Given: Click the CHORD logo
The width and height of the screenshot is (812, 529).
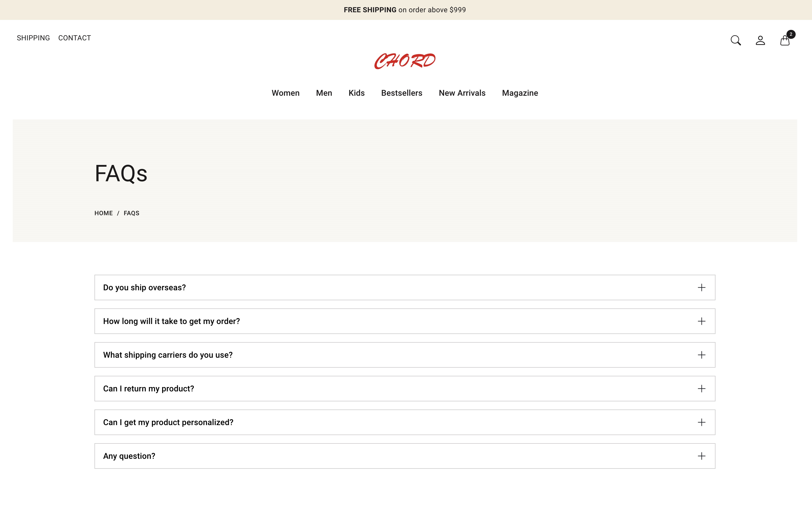Looking at the screenshot, I should pyautogui.click(x=405, y=61).
